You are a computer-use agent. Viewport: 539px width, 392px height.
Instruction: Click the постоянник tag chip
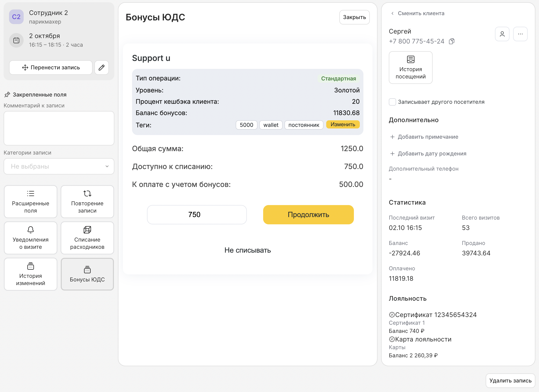pos(304,125)
